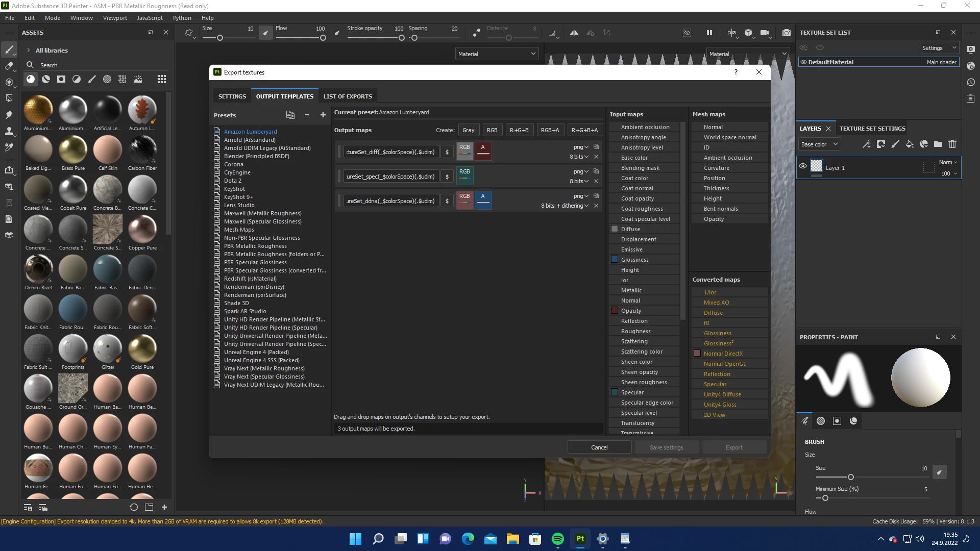Hide Layer 1 using eye icon
980x551 pixels.
coord(803,166)
